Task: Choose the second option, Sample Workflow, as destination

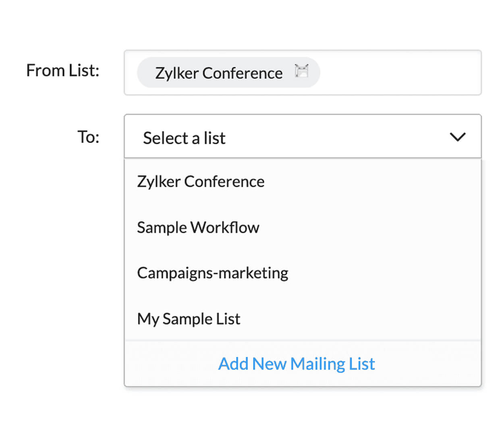Action: (198, 228)
